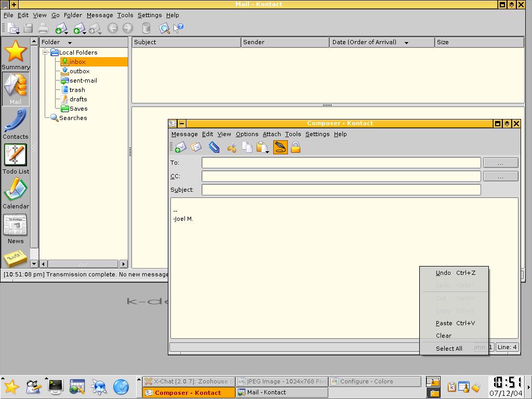Click the Date (Order of Arrival) sort arrow
Image resolution: width=532 pixels, height=399 pixels.
[x=406, y=43]
